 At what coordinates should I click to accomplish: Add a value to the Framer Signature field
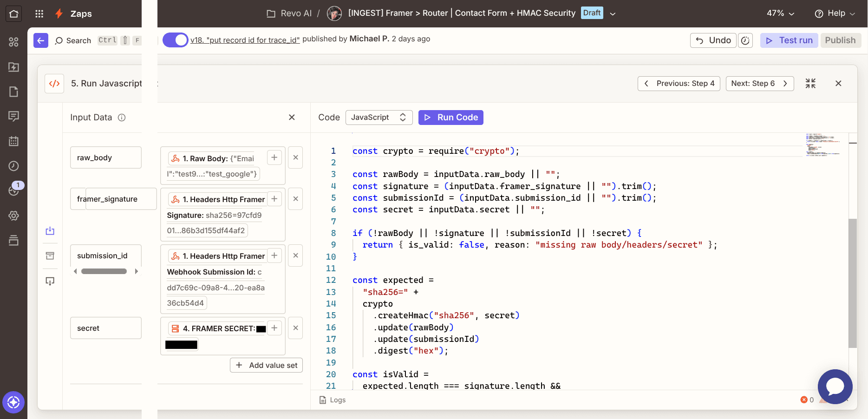[x=274, y=199]
